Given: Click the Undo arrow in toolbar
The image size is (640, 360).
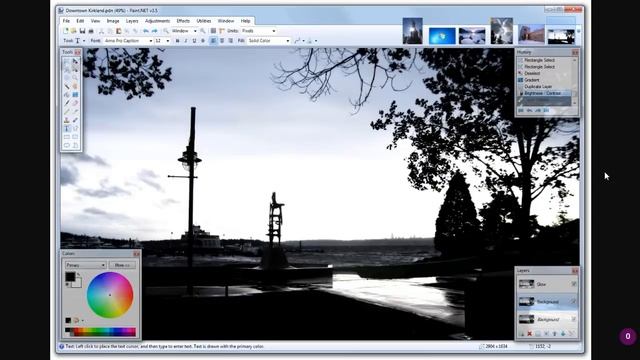Looking at the screenshot, I should (146, 31).
